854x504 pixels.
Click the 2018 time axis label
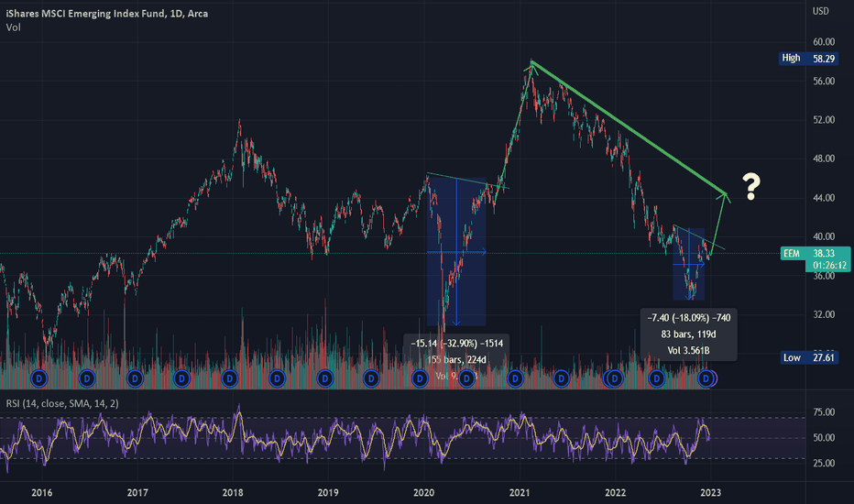click(x=233, y=493)
